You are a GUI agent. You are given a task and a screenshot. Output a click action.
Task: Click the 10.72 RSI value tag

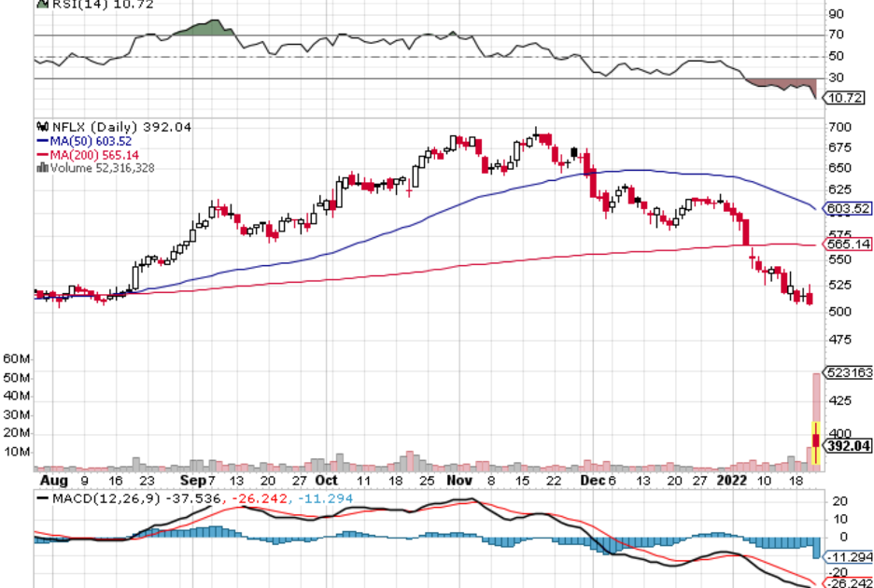click(x=845, y=98)
